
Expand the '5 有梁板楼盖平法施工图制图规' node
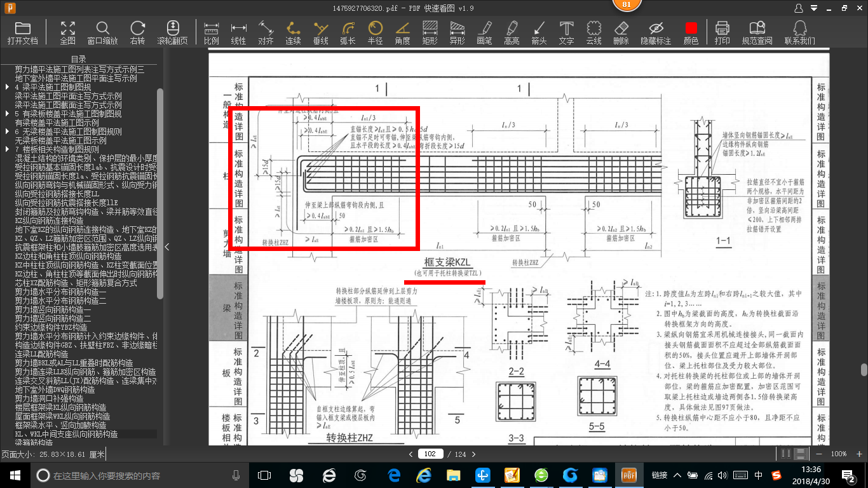click(x=7, y=114)
